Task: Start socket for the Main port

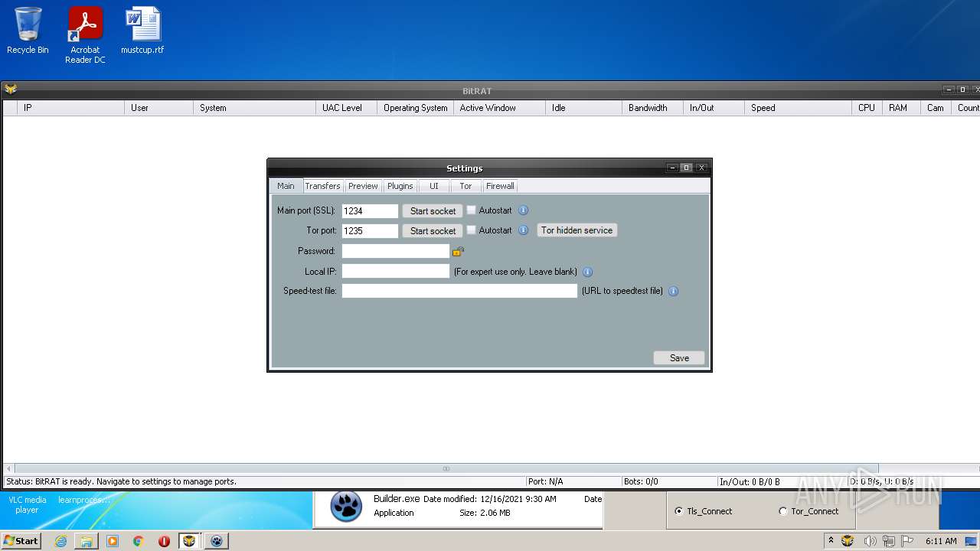Action: coord(433,210)
